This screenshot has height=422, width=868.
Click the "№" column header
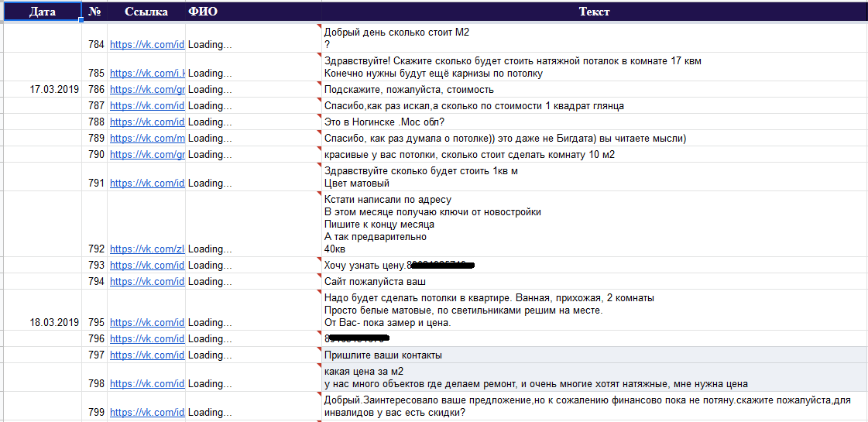pyautogui.click(x=94, y=12)
